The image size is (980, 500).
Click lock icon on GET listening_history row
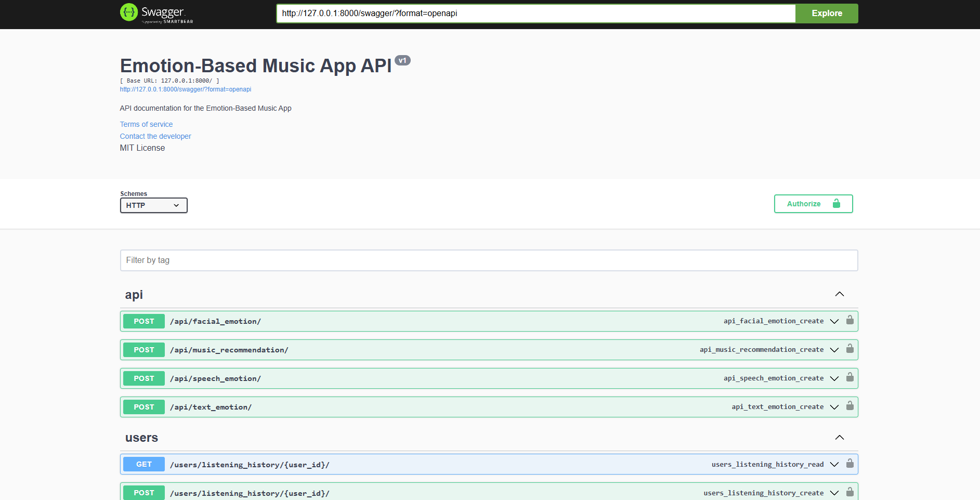coord(850,463)
